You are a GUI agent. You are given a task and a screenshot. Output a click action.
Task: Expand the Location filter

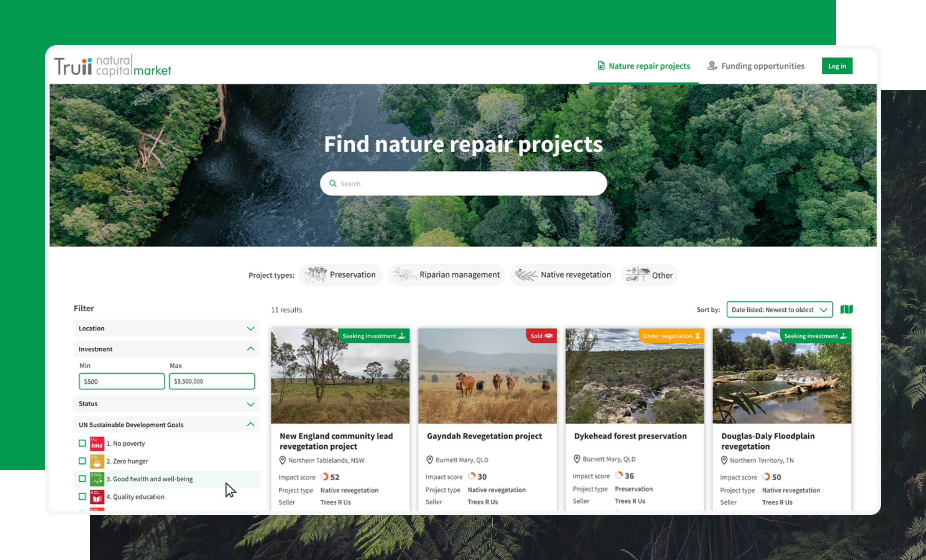[x=167, y=328]
